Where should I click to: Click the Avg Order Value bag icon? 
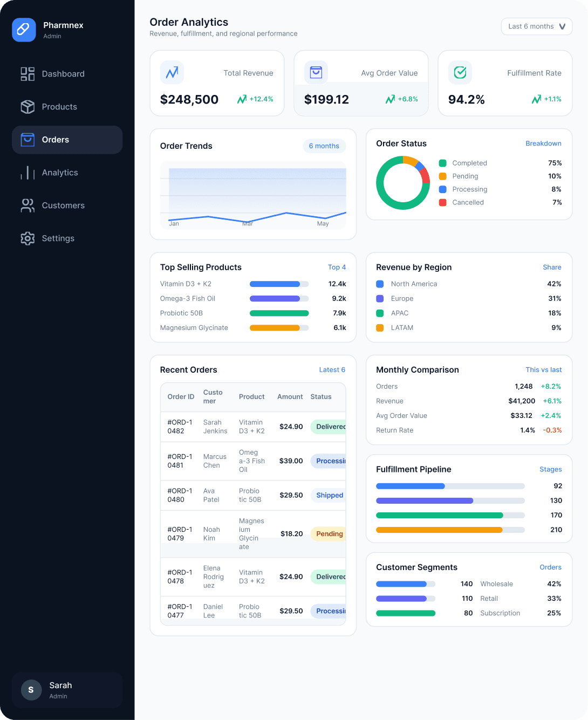click(x=316, y=72)
